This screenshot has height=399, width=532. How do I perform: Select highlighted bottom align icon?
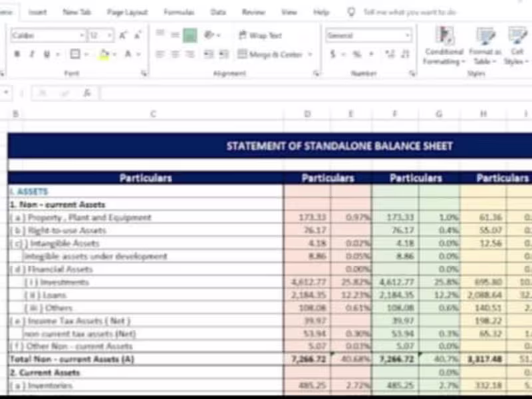tap(190, 35)
